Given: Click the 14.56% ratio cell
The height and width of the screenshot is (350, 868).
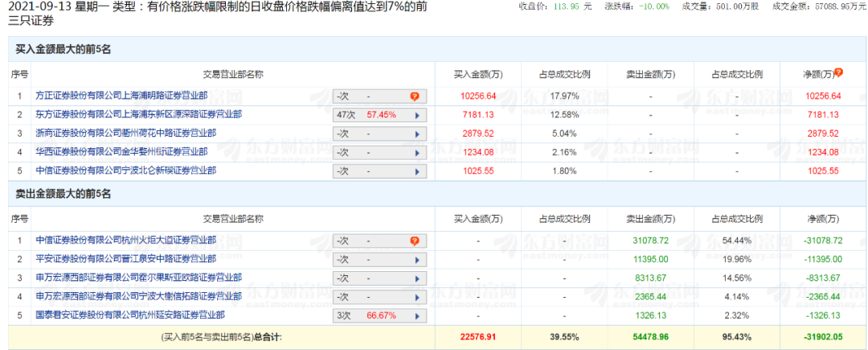Looking at the screenshot, I should pos(737,278).
